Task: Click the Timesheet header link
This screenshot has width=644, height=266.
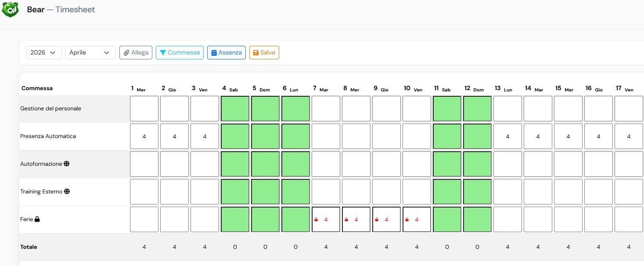Action: click(x=76, y=9)
